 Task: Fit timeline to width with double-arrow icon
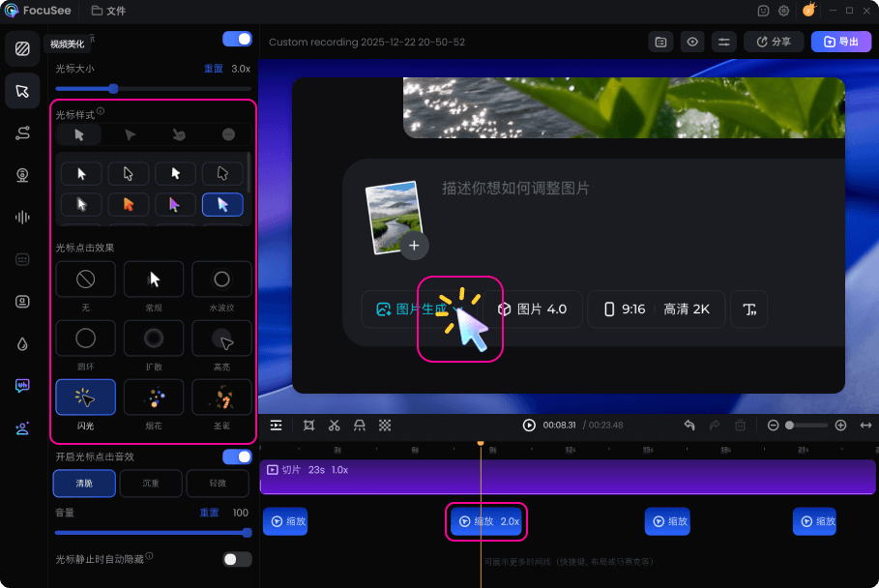coord(866,426)
